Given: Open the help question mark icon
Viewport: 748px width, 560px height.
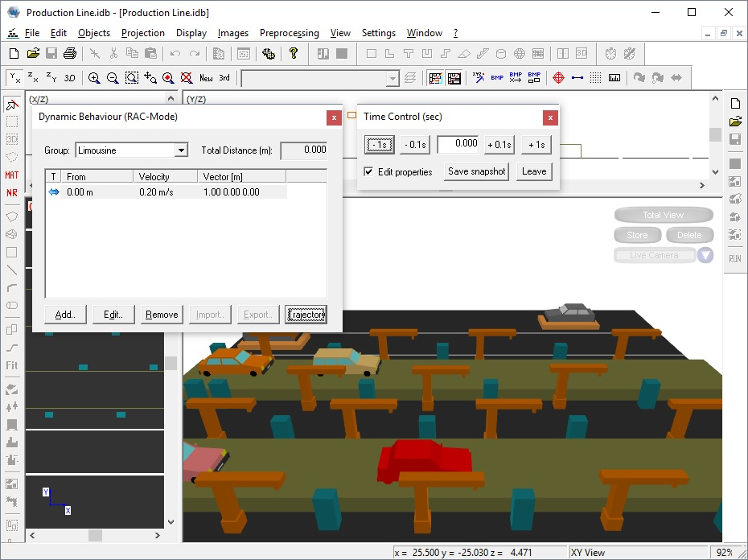Looking at the screenshot, I should tap(294, 54).
